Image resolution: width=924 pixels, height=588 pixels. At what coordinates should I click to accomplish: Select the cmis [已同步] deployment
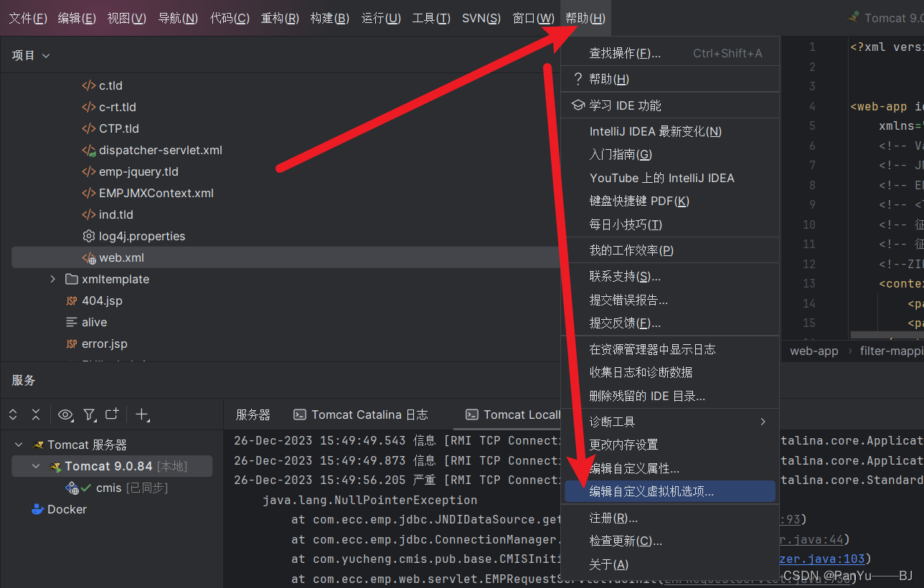132,488
